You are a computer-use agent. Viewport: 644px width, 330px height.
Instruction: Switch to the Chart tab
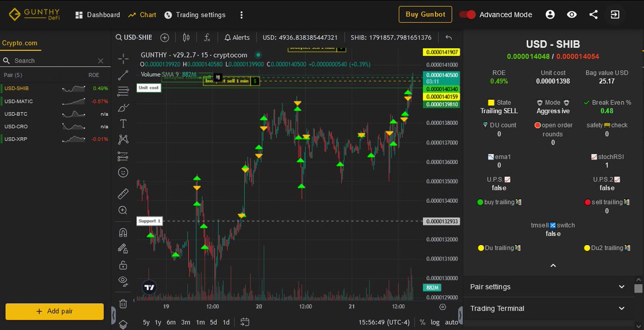[x=142, y=14]
